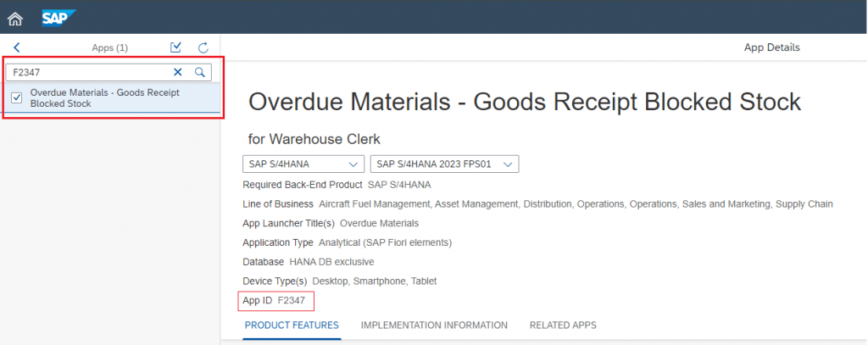Run search with the magnifier icon
Viewport: 868px width, 345px height.
[200, 72]
